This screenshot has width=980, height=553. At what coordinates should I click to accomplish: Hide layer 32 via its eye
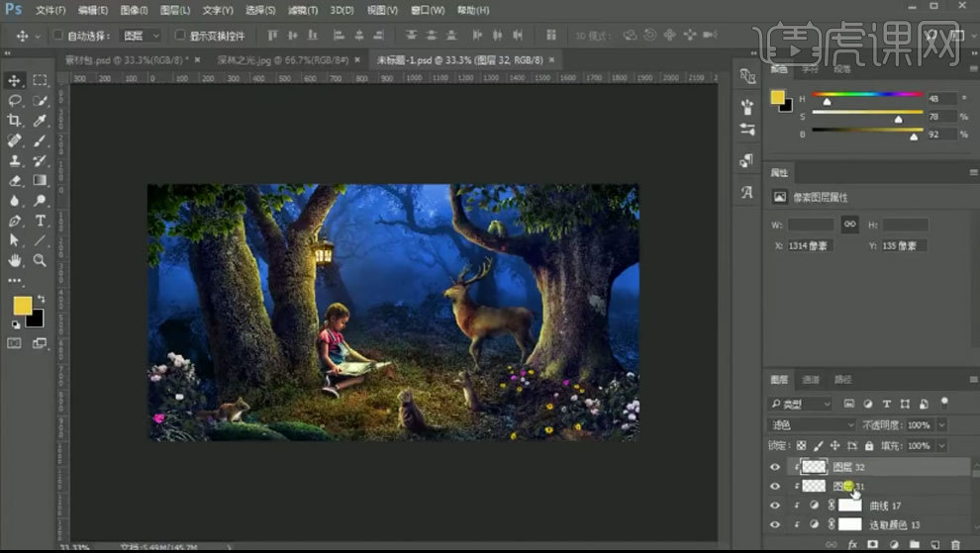pyautogui.click(x=775, y=467)
